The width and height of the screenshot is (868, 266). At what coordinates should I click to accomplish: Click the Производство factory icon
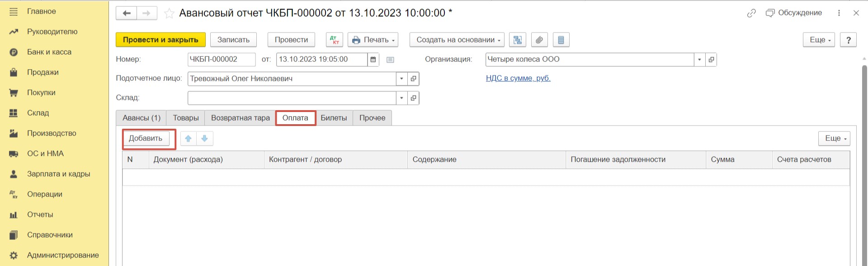click(x=14, y=133)
